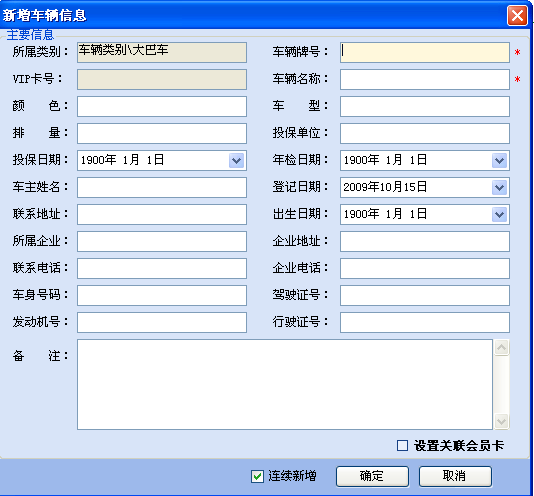This screenshot has height=496, width=534.
Task: Open the 投保日期 date dropdown
Action: [x=236, y=160]
